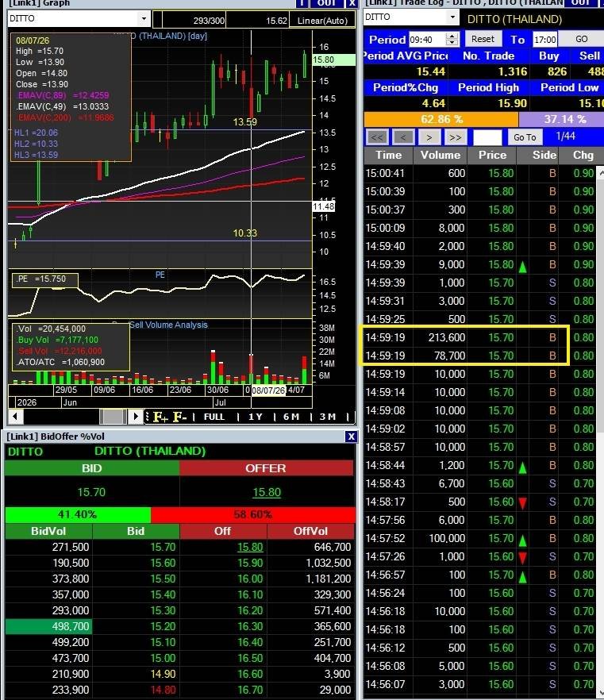Click the Time column header

388,156
